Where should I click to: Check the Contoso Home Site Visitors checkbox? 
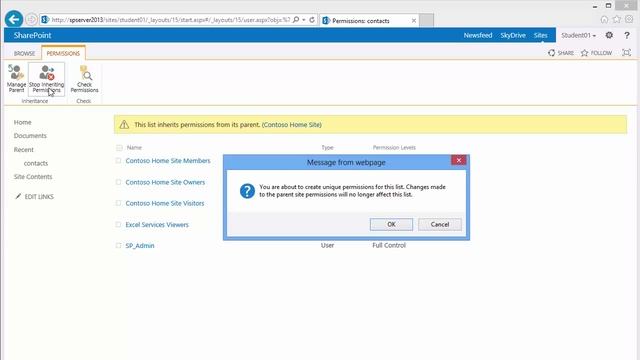118,203
